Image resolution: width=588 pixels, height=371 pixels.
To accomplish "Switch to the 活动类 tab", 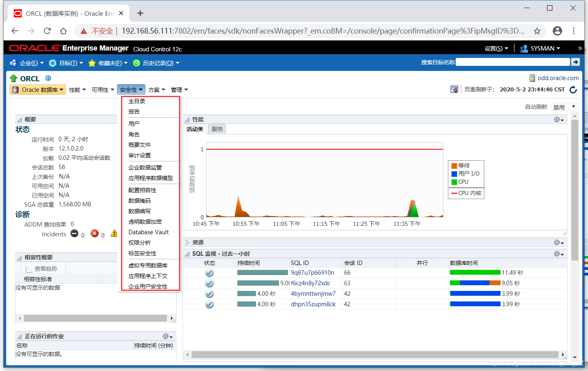I will point(195,129).
